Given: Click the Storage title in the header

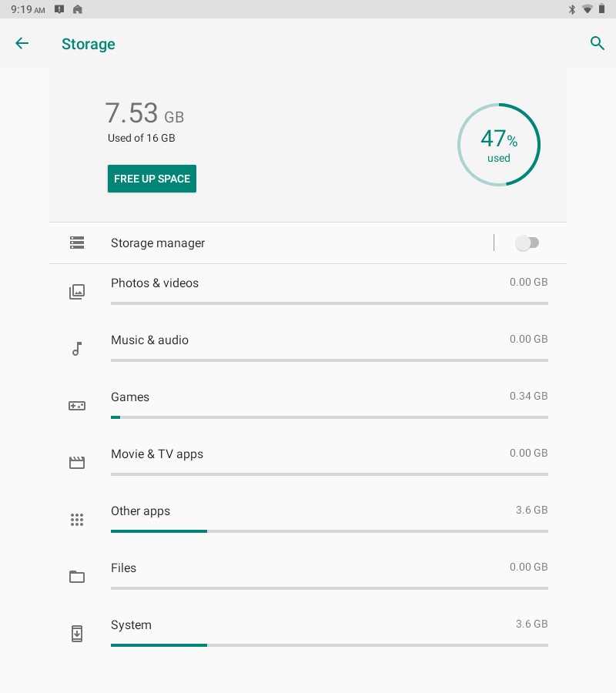Looking at the screenshot, I should tap(88, 44).
